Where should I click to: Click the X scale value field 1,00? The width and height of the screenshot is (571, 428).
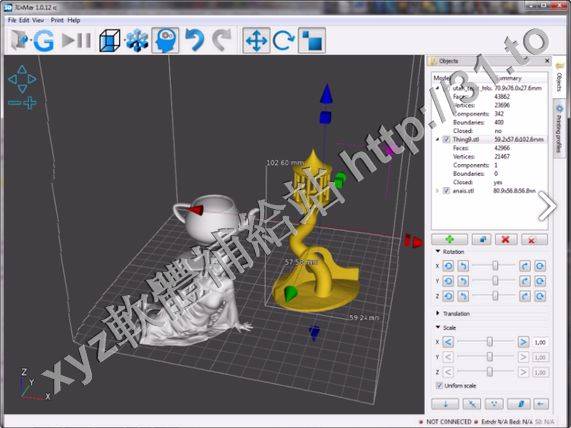[x=540, y=342]
